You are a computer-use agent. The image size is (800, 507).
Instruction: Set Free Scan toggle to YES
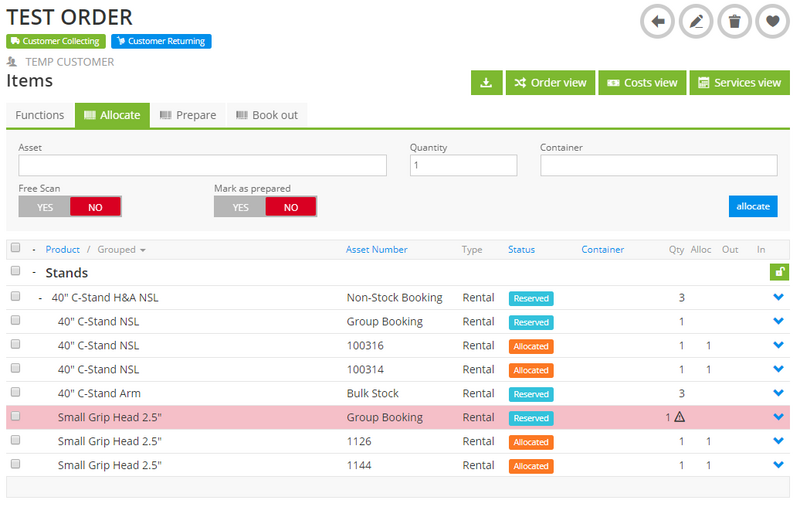point(44,207)
